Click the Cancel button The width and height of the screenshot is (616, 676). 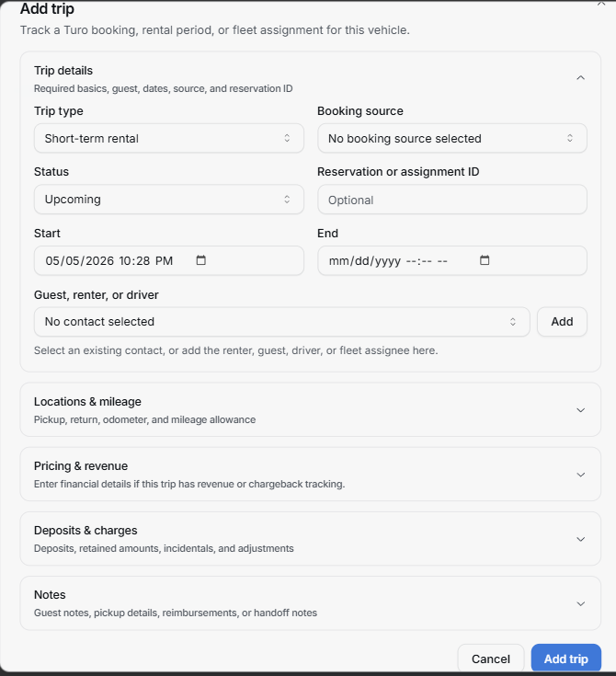pos(491,659)
